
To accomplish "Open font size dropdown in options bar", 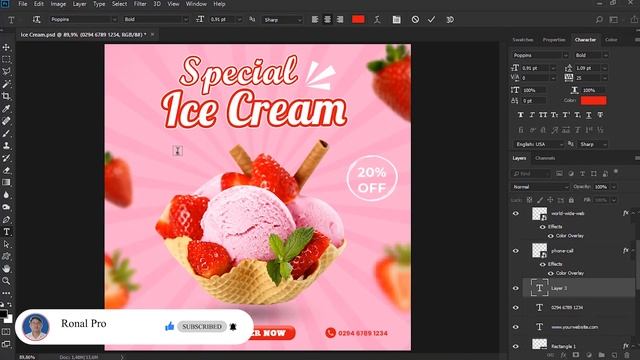I will (240, 20).
